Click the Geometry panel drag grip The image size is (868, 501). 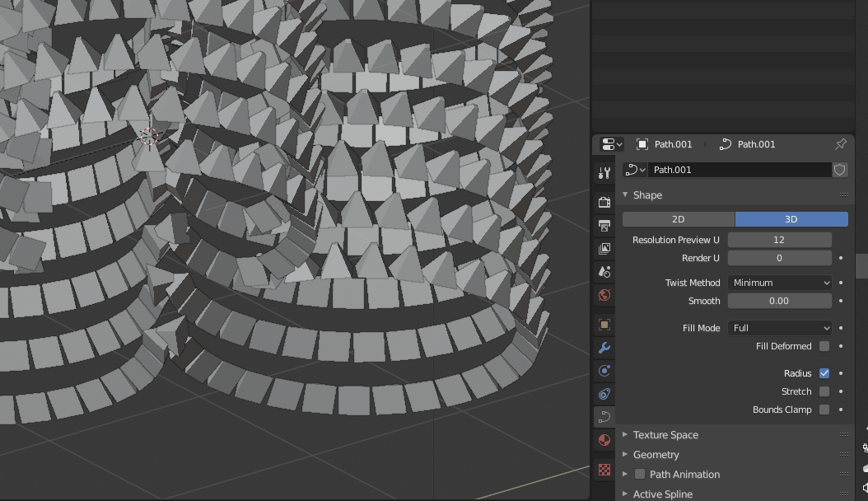(843, 455)
